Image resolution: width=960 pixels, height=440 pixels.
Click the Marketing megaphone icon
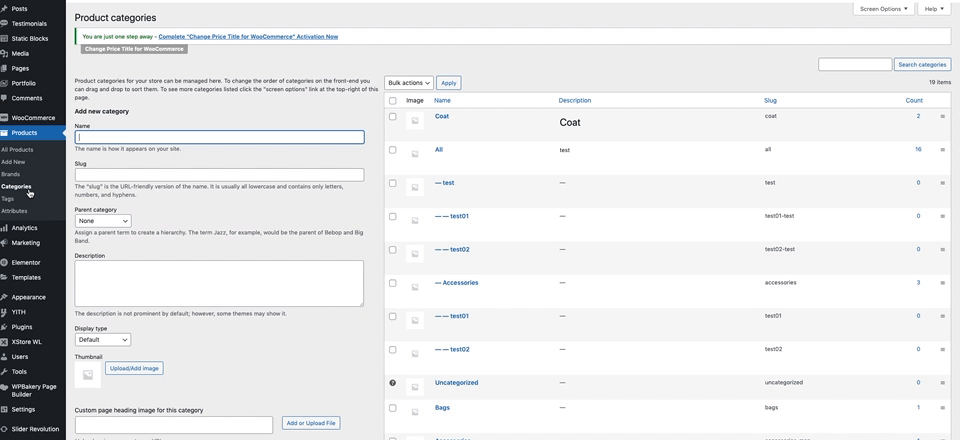[x=6, y=242]
